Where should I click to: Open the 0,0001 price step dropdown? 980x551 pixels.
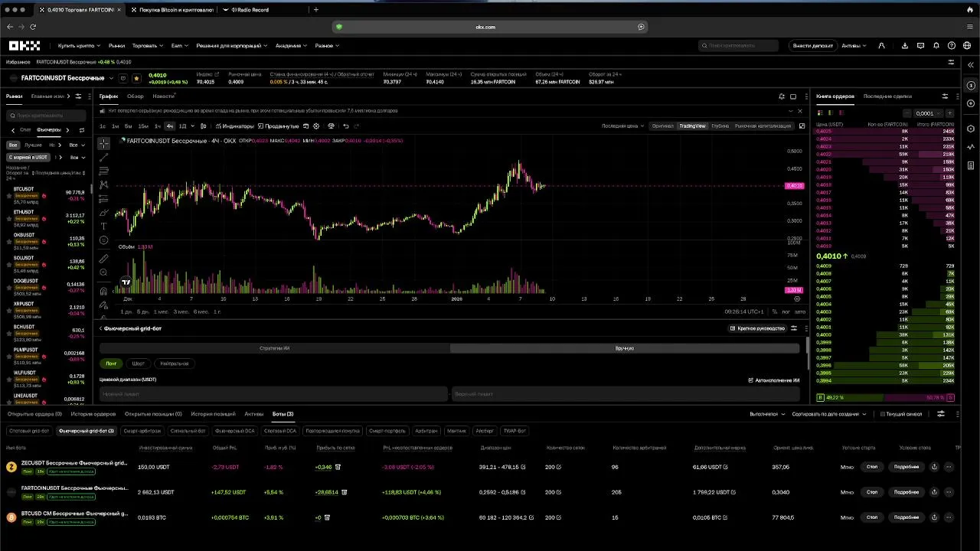point(928,113)
